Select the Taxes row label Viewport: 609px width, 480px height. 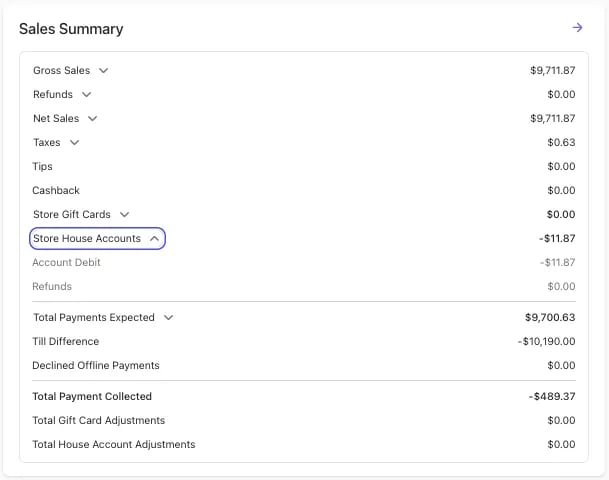47,143
